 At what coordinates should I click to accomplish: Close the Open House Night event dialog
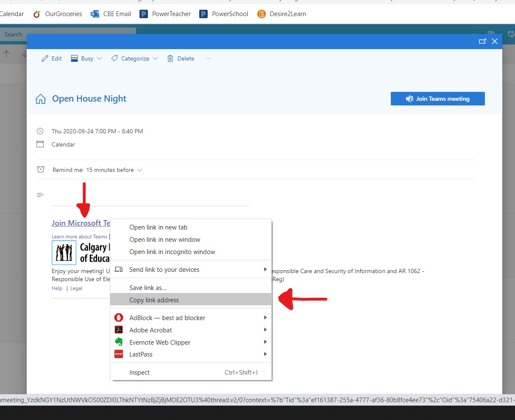point(495,41)
